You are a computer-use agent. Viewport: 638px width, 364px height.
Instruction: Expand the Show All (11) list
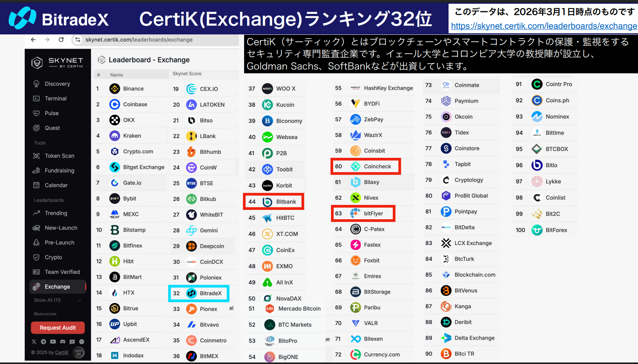click(x=58, y=300)
